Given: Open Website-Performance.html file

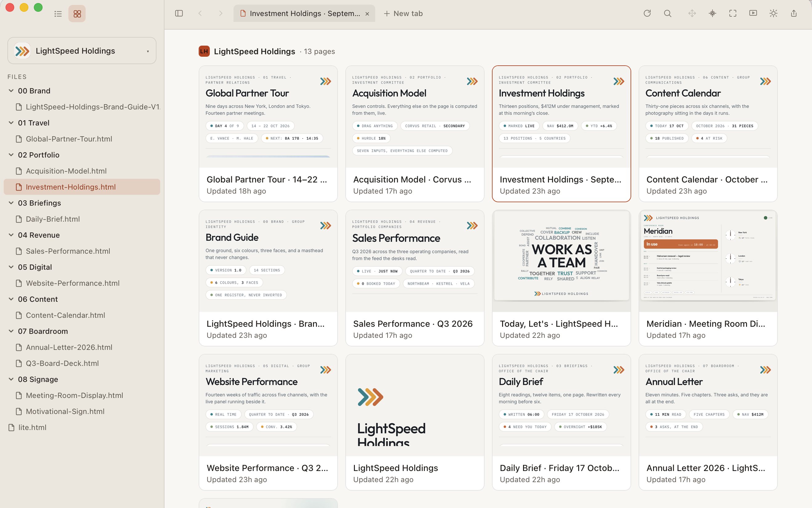Looking at the screenshot, I should click(82, 283).
